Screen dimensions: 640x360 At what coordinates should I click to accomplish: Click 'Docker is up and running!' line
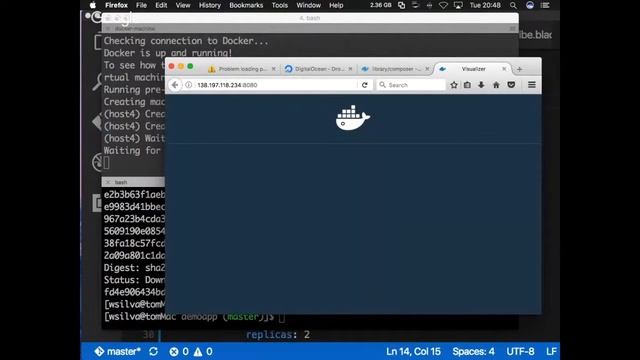(x=168, y=53)
